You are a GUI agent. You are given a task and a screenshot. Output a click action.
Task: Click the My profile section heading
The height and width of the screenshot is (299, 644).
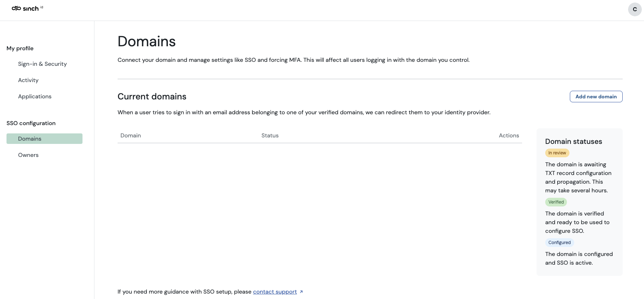[20, 48]
